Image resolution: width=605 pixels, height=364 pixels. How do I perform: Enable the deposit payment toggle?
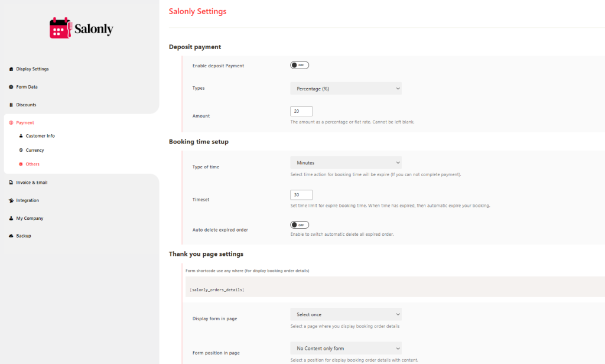[x=300, y=66]
